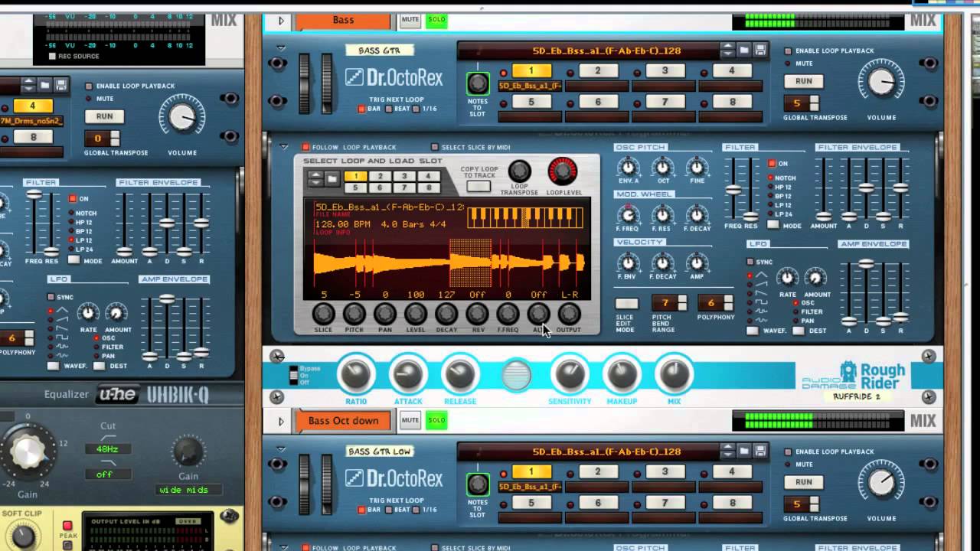Viewport: 980px width, 551px height.
Task: Select loop slot 8 on Bass GTR Low
Action: click(732, 503)
